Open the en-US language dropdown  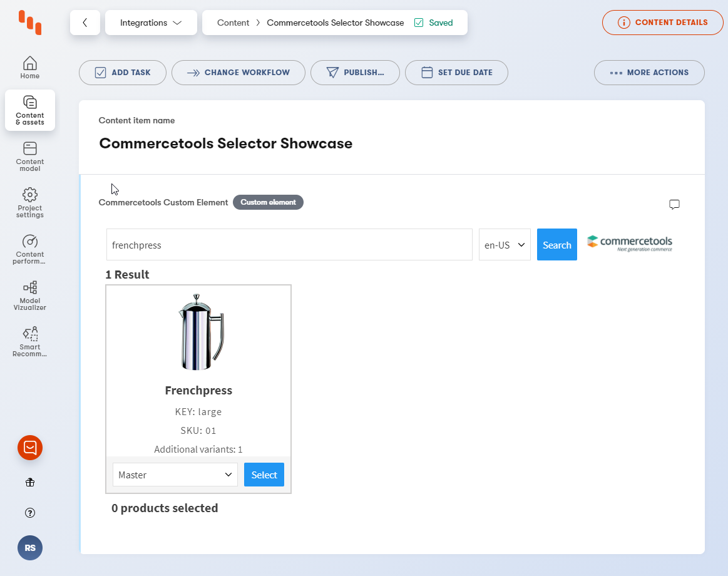pos(505,244)
